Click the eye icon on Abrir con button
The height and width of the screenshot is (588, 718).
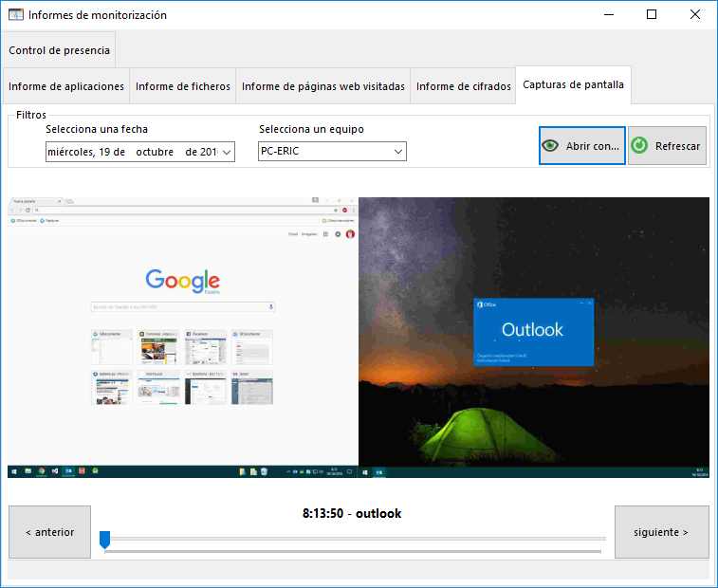pyautogui.click(x=550, y=146)
